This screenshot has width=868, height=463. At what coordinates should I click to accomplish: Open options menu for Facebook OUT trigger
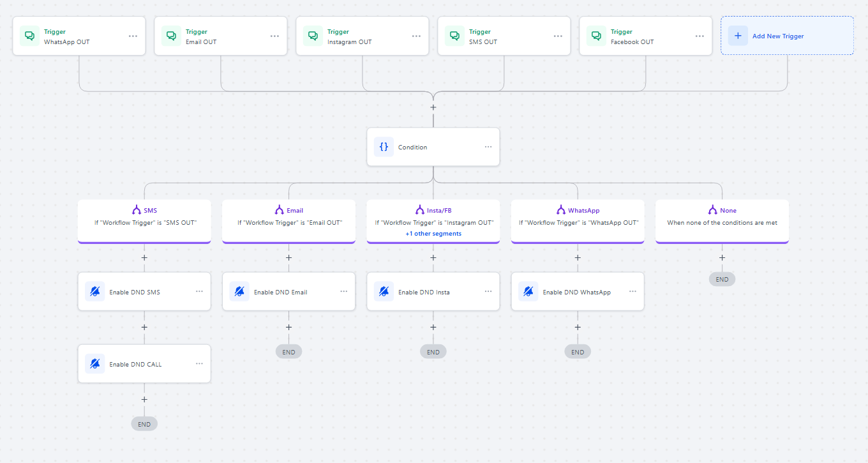[700, 36]
